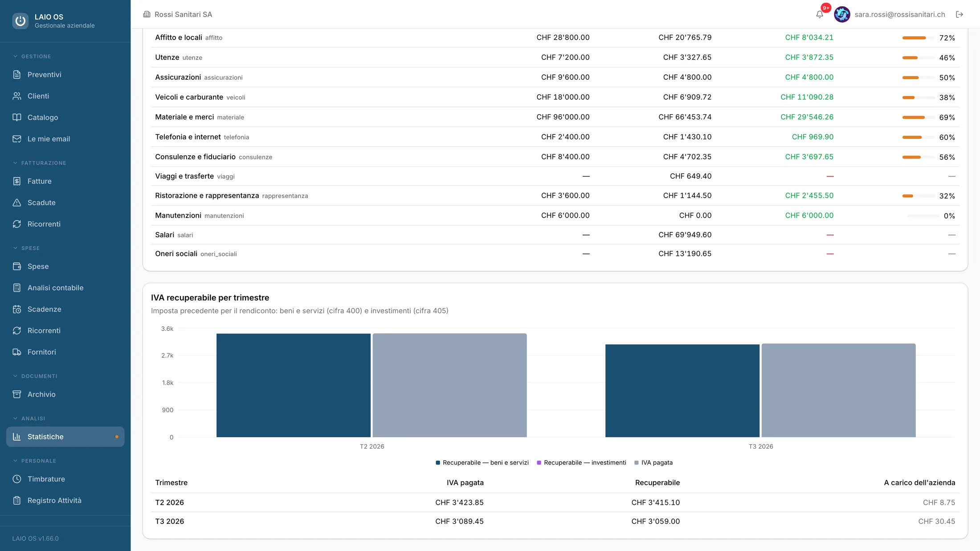Image resolution: width=980 pixels, height=551 pixels.
Task: Click the sara.rossi@rossisanitari.ch account link
Action: (x=899, y=14)
